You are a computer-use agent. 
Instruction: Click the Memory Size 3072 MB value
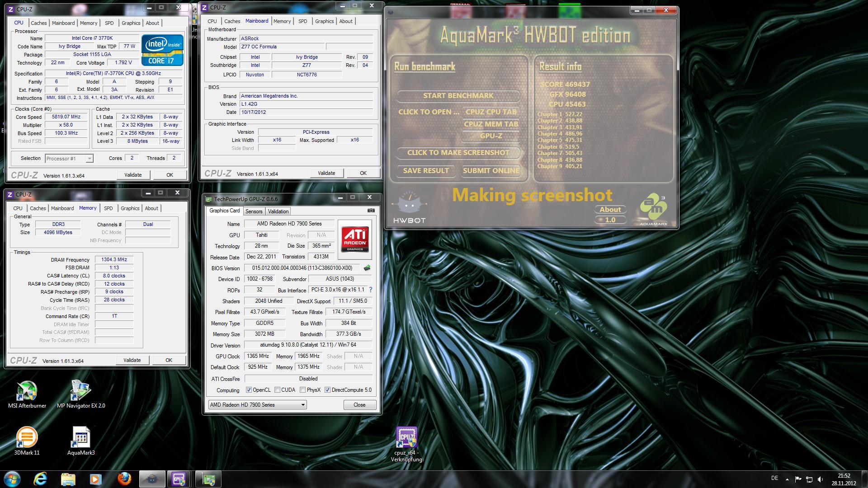[x=264, y=334]
